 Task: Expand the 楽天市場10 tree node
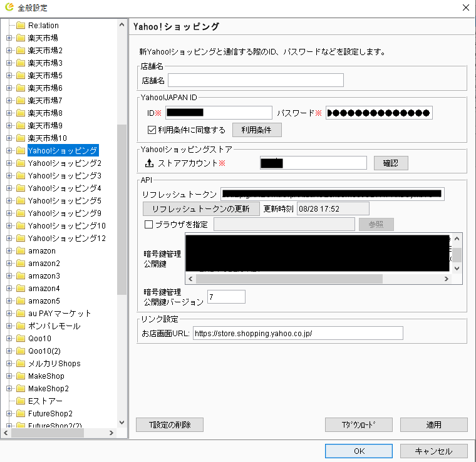pyautogui.click(x=9, y=138)
